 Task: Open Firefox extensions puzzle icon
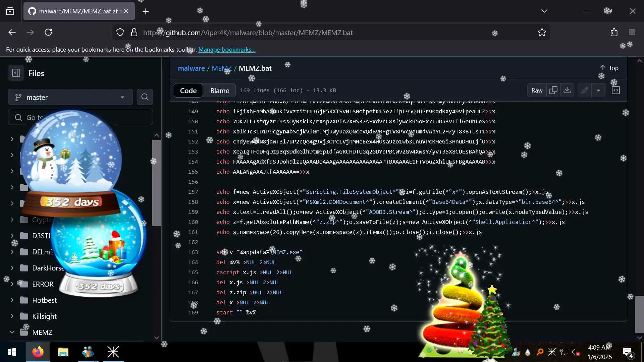614,33
